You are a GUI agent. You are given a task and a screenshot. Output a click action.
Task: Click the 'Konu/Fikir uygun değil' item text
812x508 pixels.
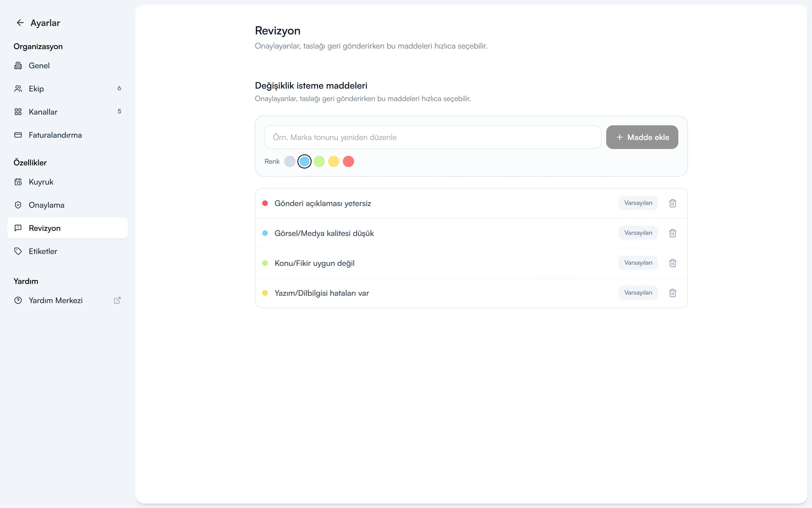314,263
